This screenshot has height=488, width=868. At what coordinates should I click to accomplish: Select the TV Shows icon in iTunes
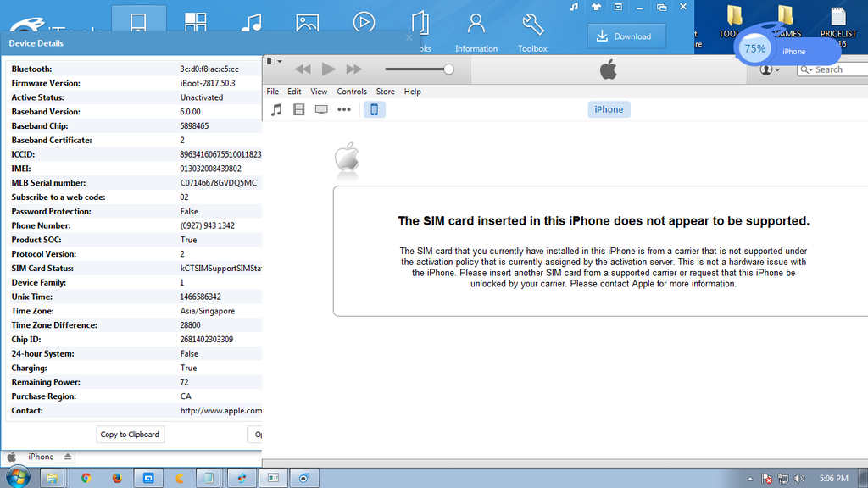pos(321,109)
